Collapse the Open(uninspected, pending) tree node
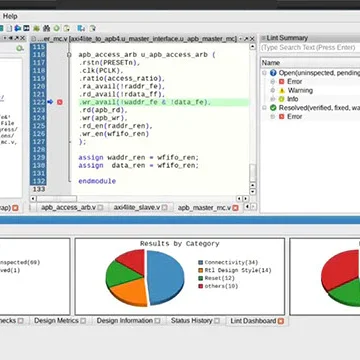360x360 pixels. (x=264, y=73)
